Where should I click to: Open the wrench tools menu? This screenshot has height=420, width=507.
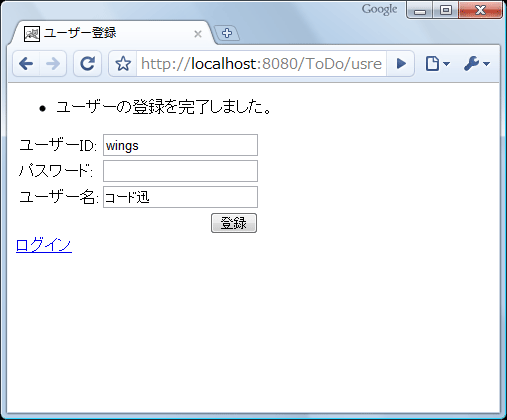click(477, 63)
